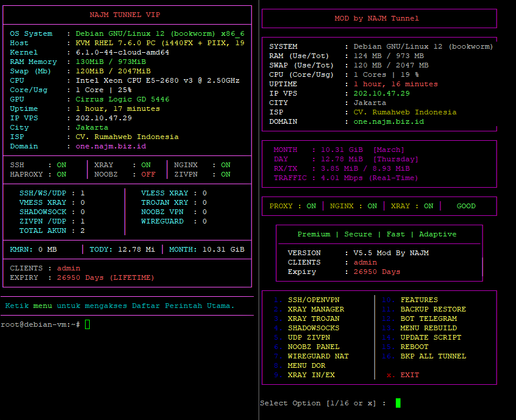Click the TRAFFIC 4.01 Mbps Real-Time line
Screen dimensions: 516x420
346,178
